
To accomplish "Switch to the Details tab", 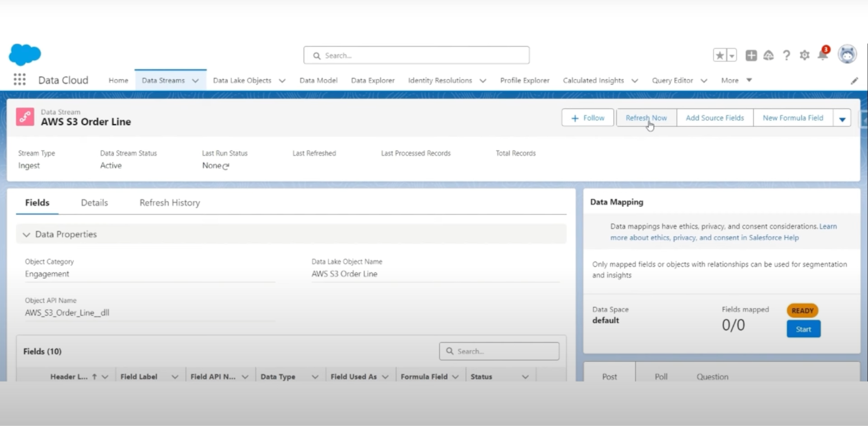I will click(94, 203).
